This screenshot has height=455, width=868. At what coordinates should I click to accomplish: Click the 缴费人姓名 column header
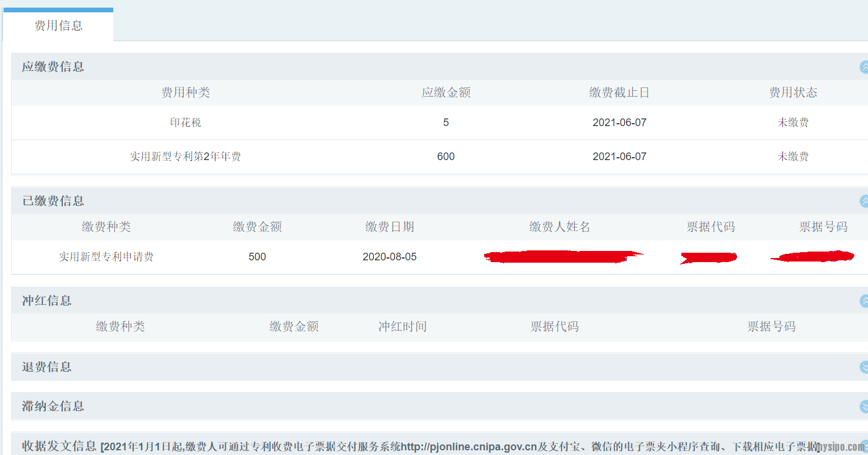[x=559, y=227]
